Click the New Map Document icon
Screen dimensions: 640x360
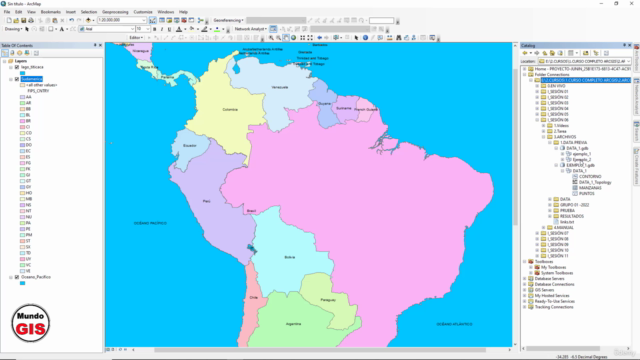point(9,20)
